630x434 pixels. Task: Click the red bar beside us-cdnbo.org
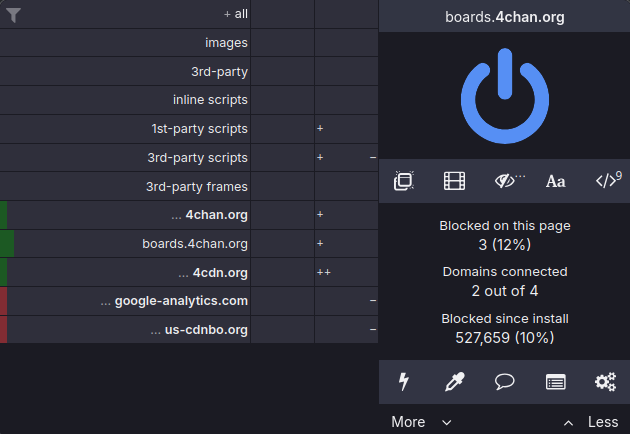point(4,330)
